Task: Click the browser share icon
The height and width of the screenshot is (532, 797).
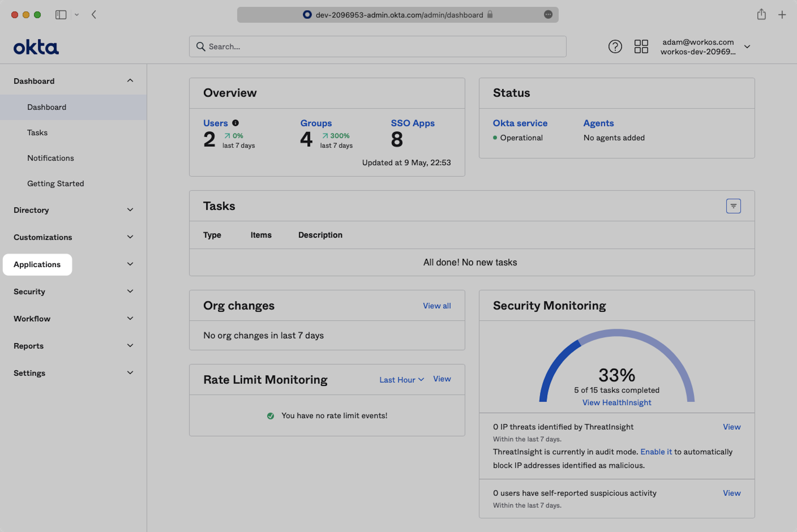Action: coord(761,15)
